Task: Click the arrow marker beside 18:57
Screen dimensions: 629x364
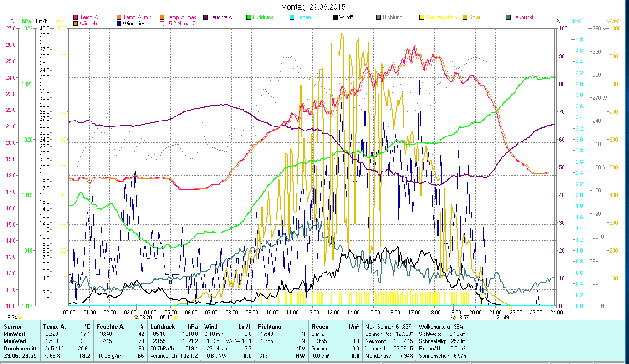Action: pyautogui.click(x=454, y=317)
